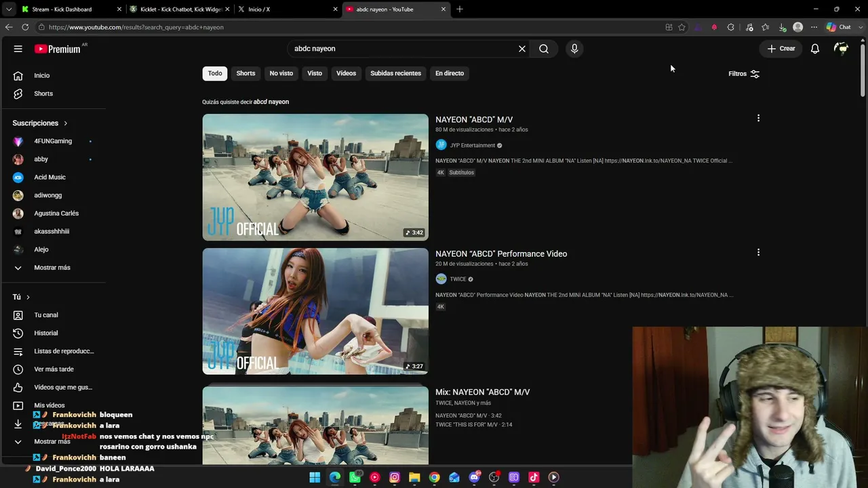Screen dimensions: 868x488
Task: Show En directo results
Action: 450,73
